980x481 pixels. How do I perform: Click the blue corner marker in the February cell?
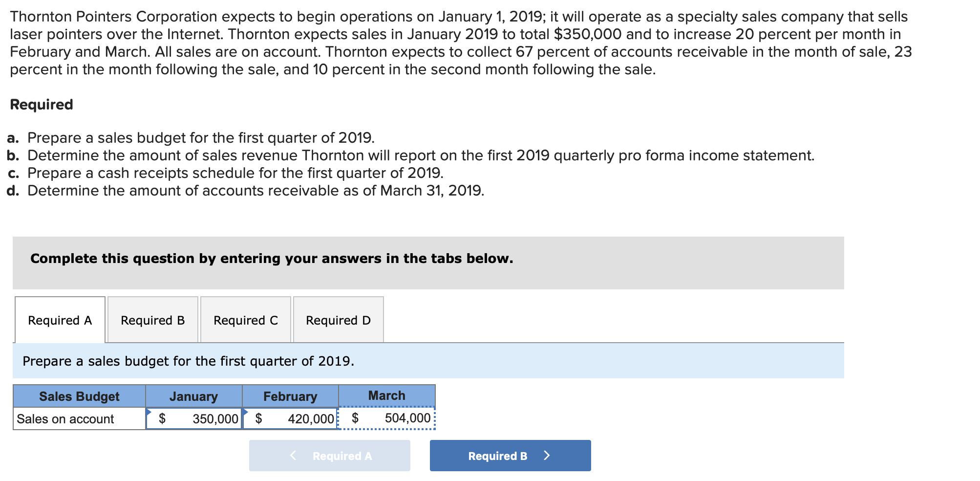244,412
